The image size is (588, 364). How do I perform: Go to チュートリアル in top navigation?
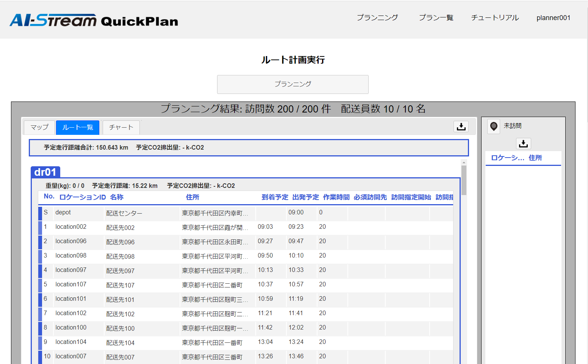pyautogui.click(x=495, y=18)
